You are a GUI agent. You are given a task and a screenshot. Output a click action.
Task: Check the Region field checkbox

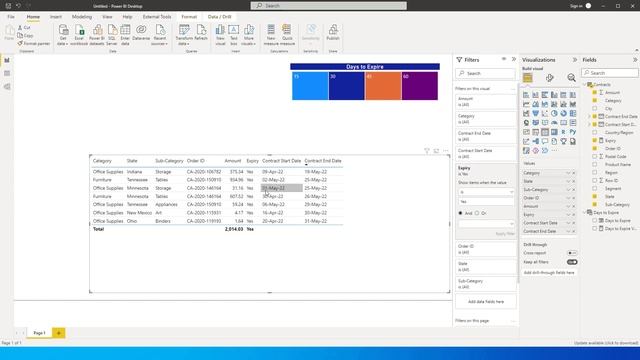pos(595,173)
